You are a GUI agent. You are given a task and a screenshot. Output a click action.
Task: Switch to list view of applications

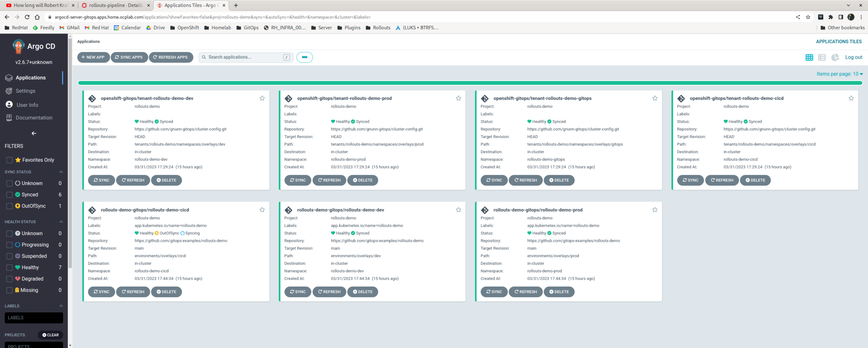tap(822, 57)
